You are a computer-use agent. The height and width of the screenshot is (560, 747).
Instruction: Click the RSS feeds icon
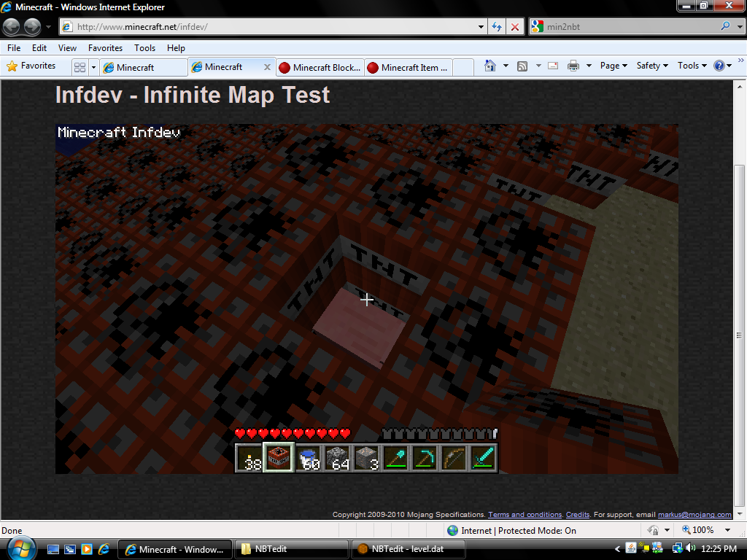point(522,66)
